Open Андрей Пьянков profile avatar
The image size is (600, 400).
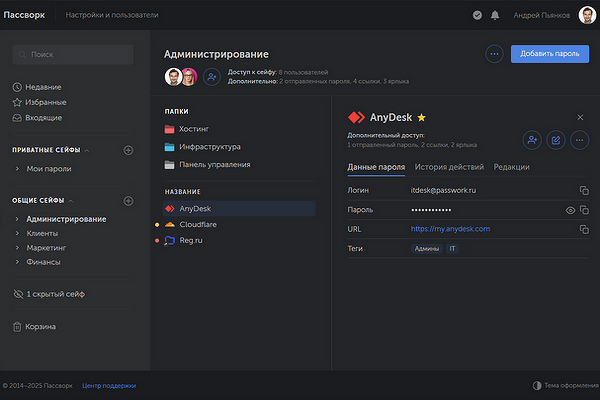tap(587, 15)
